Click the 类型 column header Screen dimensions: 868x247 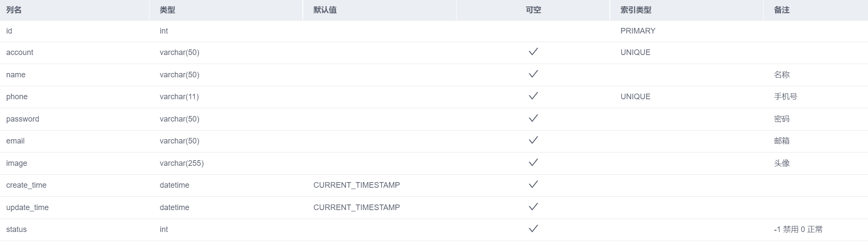[x=168, y=10]
